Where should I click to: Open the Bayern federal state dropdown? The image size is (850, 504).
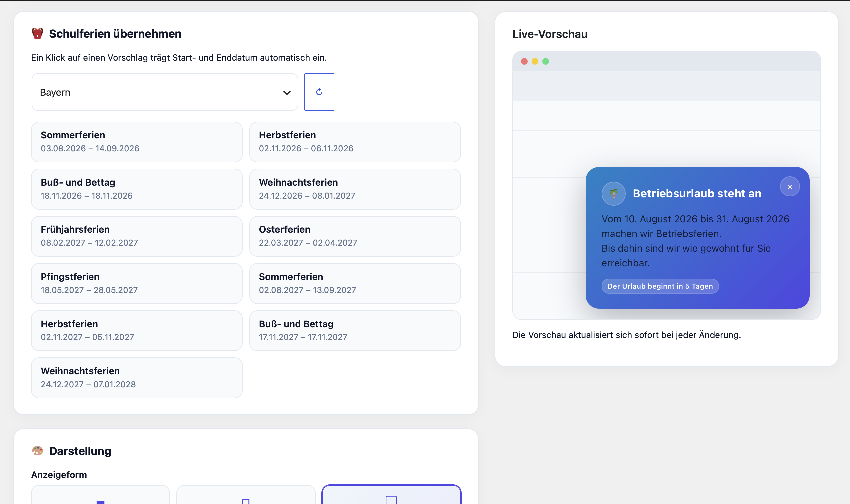pos(165,92)
